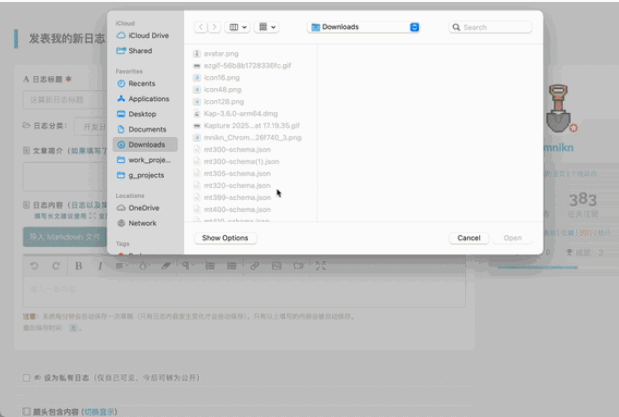Click Network in the sidebar
619x417 pixels.
142,223
